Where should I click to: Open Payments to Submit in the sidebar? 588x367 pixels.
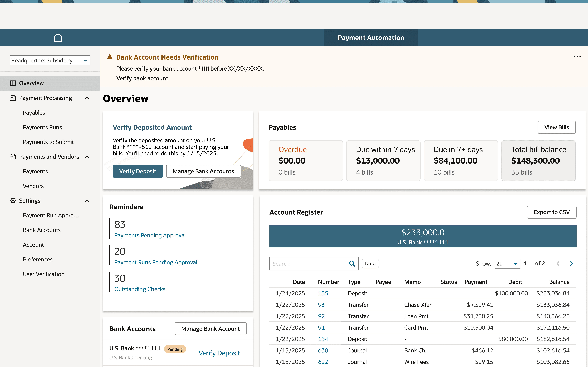(x=48, y=142)
